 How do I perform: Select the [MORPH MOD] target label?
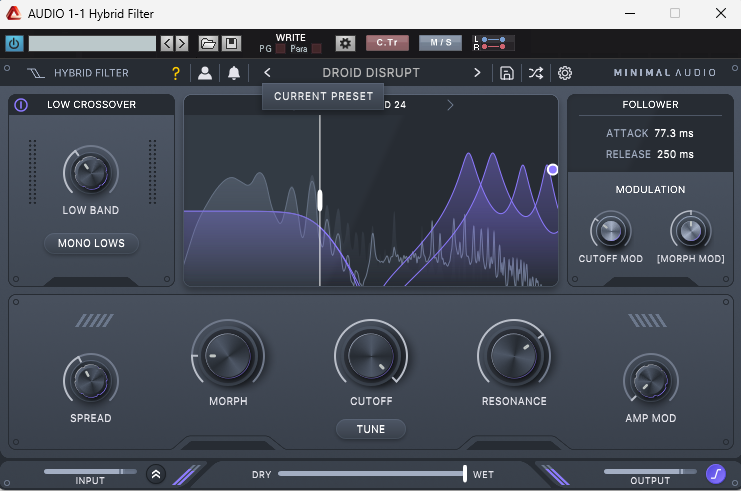[690, 259]
